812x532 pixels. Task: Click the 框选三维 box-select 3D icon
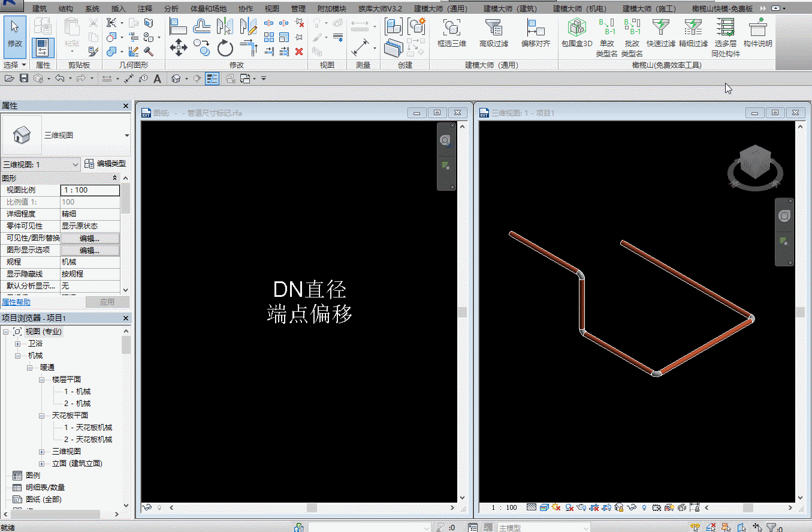(x=451, y=32)
